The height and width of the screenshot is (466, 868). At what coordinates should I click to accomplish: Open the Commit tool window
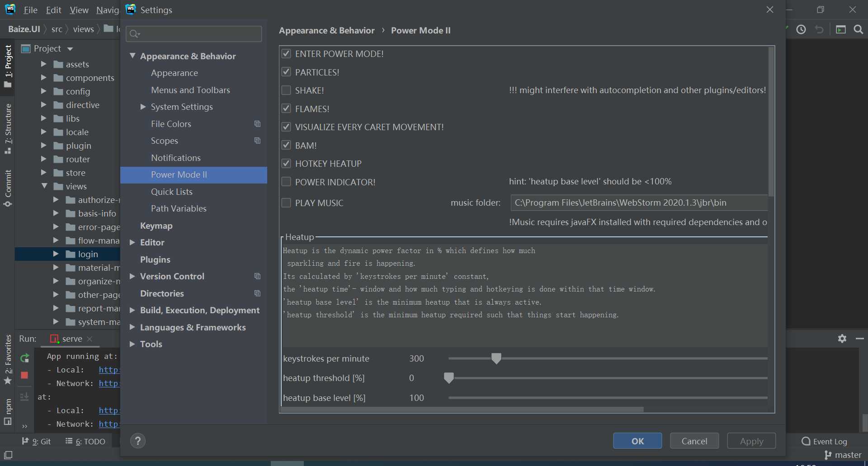(x=8, y=188)
